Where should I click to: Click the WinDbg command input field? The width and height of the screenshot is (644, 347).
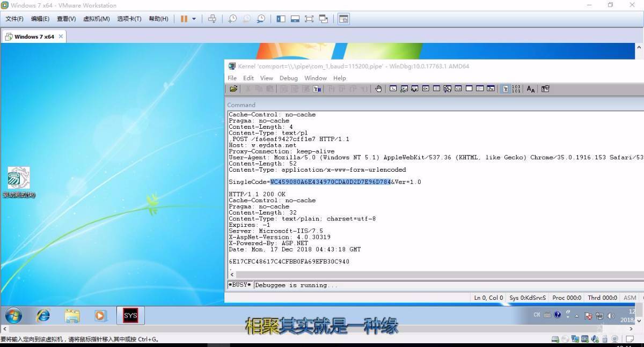click(448, 285)
